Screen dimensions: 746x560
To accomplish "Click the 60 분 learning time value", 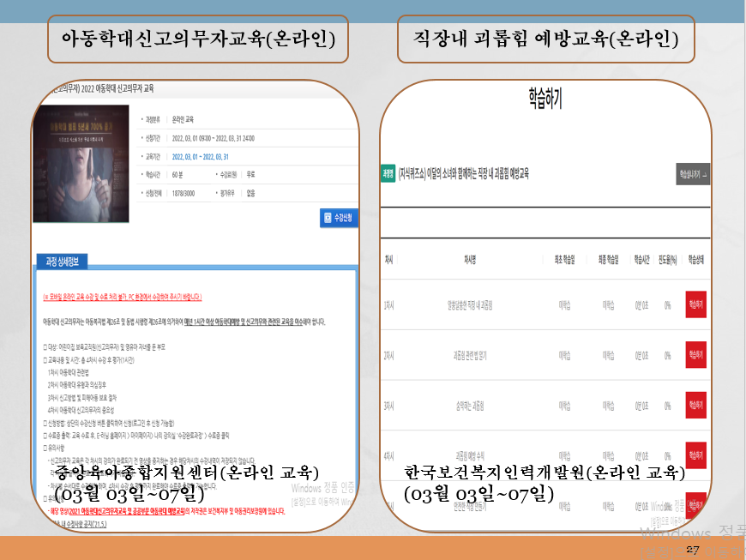I will [x=177, y=175].
